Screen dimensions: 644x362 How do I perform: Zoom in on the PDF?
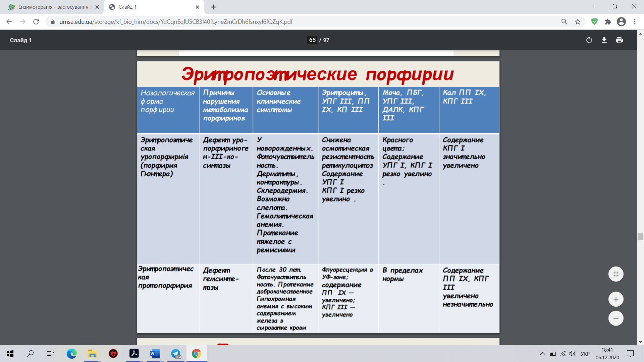[x=616, y=299]
